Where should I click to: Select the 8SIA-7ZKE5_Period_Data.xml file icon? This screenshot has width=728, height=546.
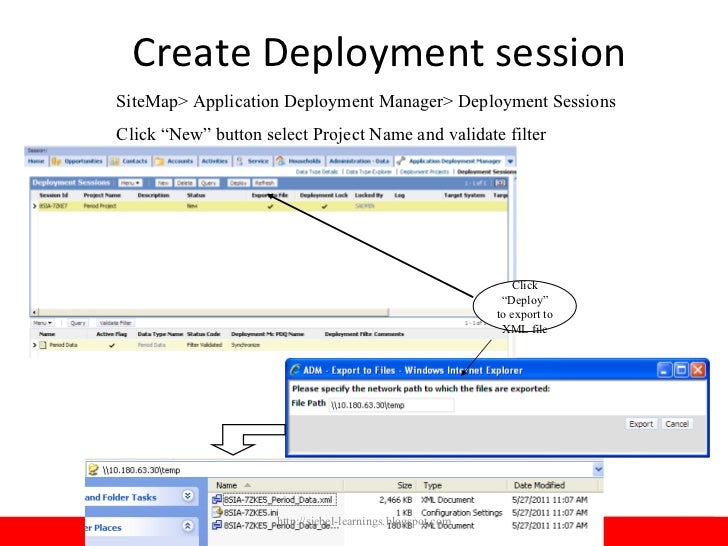[x=217, y=500]
